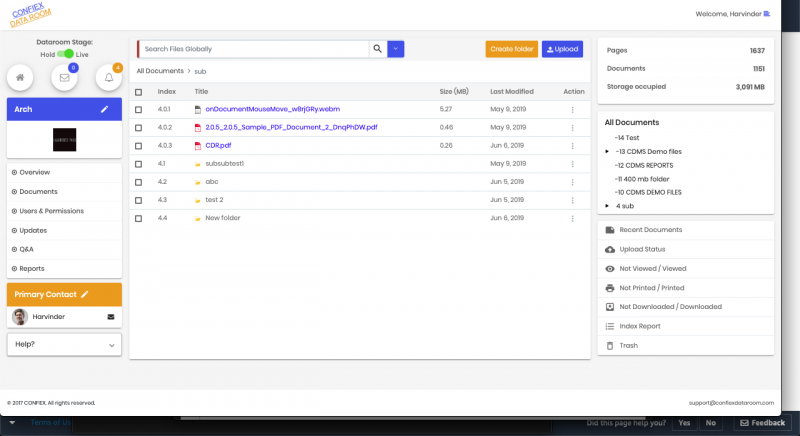Viewport: 800px width, 436px height.
Task: Open action menu for CDR.pdf
Action: [573, 145]
